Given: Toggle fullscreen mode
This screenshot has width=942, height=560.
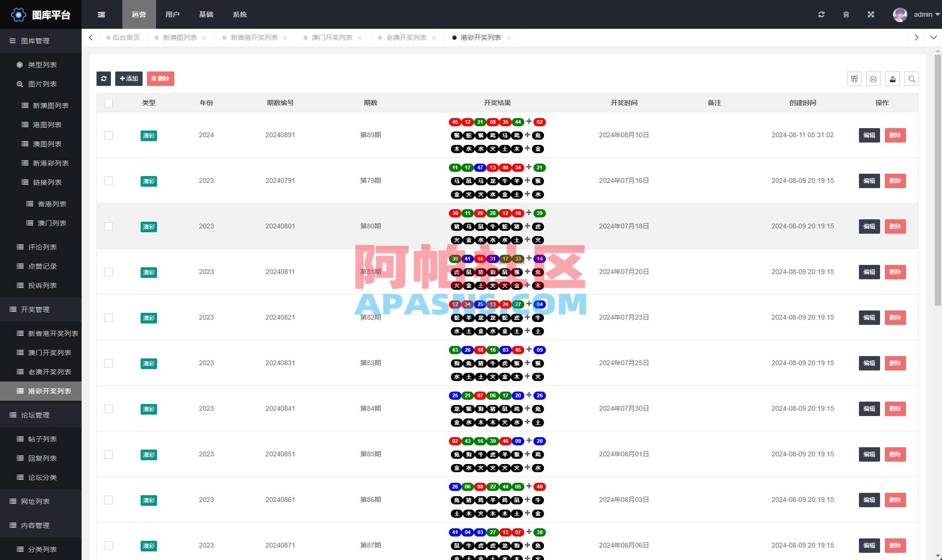Looking at the screenshot, I should click(x=871, y=14).
